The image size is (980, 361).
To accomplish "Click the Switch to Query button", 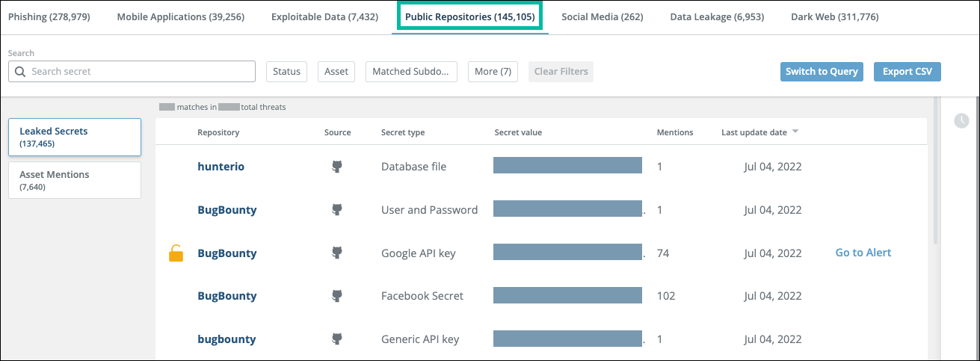I will point(822,72).
